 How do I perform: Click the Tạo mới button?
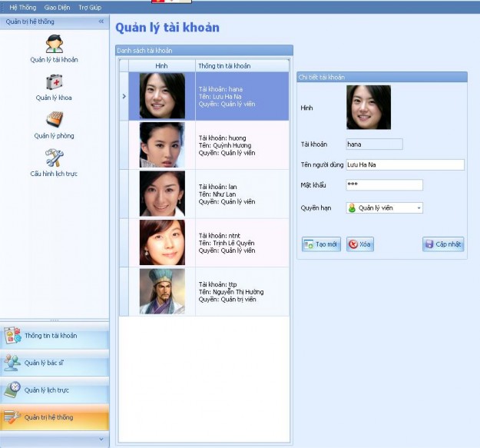click(321, 244)
